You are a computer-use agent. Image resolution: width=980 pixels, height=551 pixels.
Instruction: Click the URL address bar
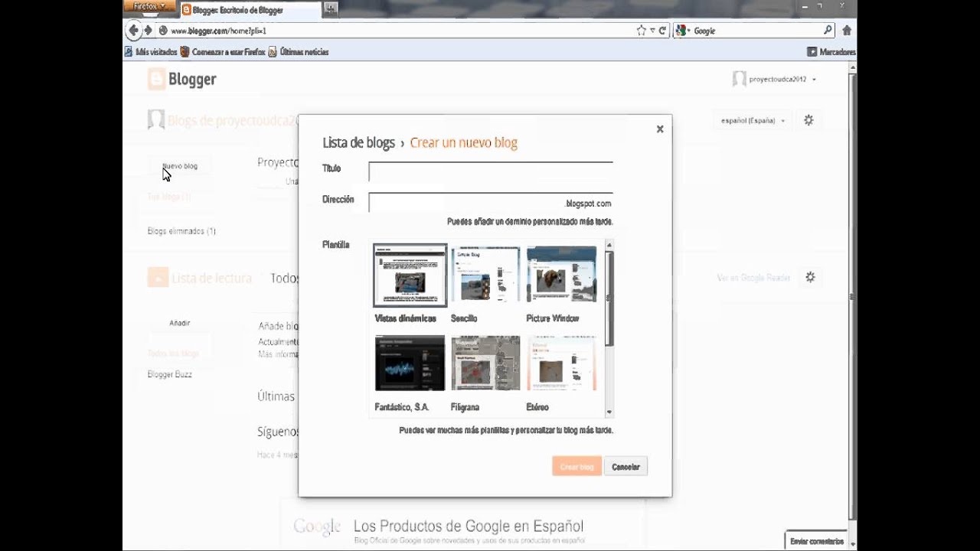pyautogui.click(x=398, y=31)
